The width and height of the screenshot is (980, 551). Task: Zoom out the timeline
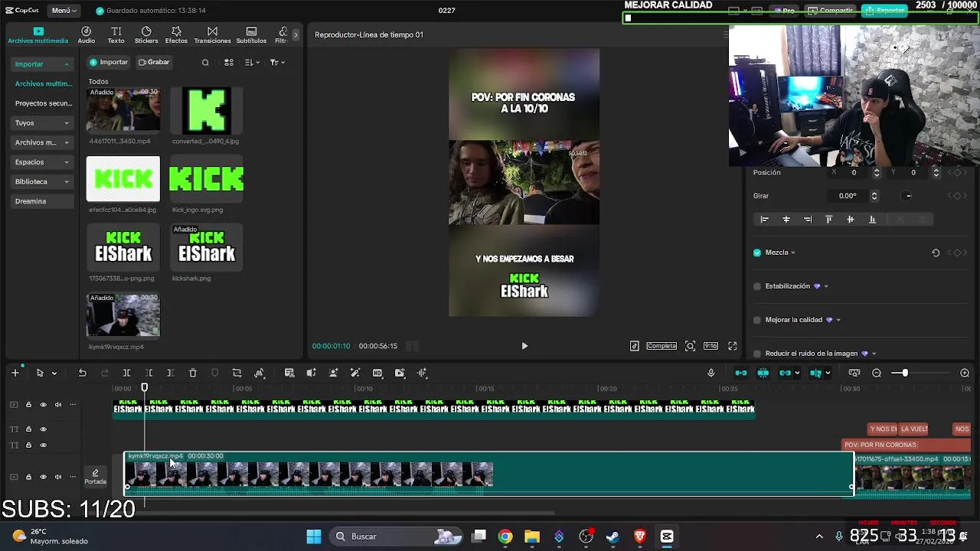tap(877, 373)
